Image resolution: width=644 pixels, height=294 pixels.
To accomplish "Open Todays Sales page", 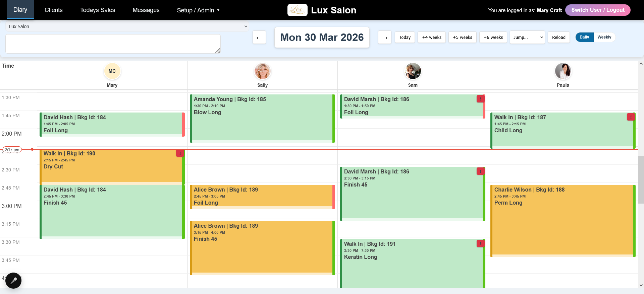I will [98, 10].
